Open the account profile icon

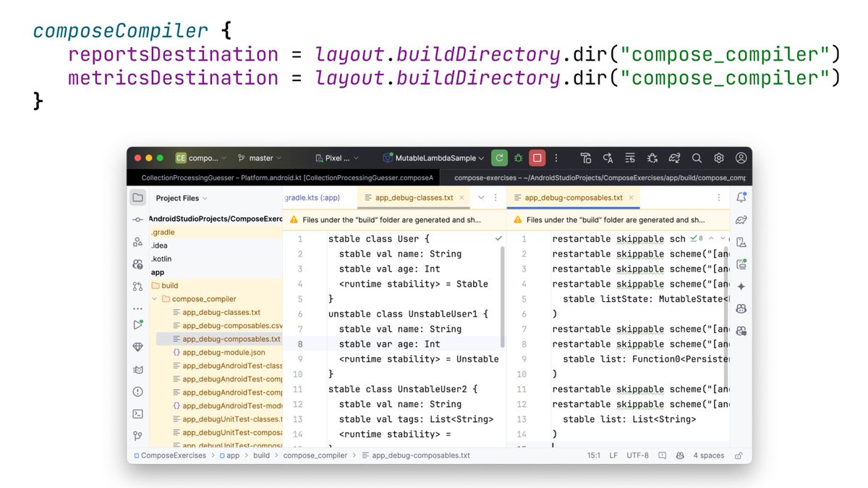(741, 158)
